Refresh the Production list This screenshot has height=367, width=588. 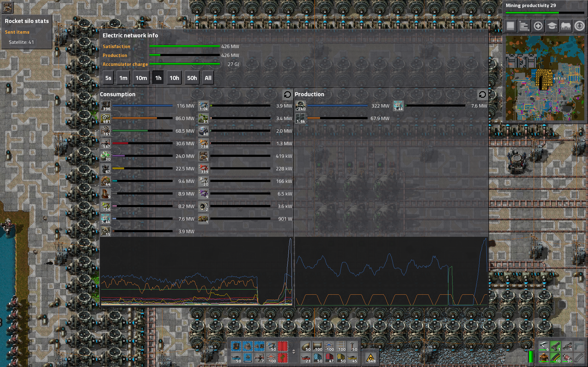[x=482, y=94]
